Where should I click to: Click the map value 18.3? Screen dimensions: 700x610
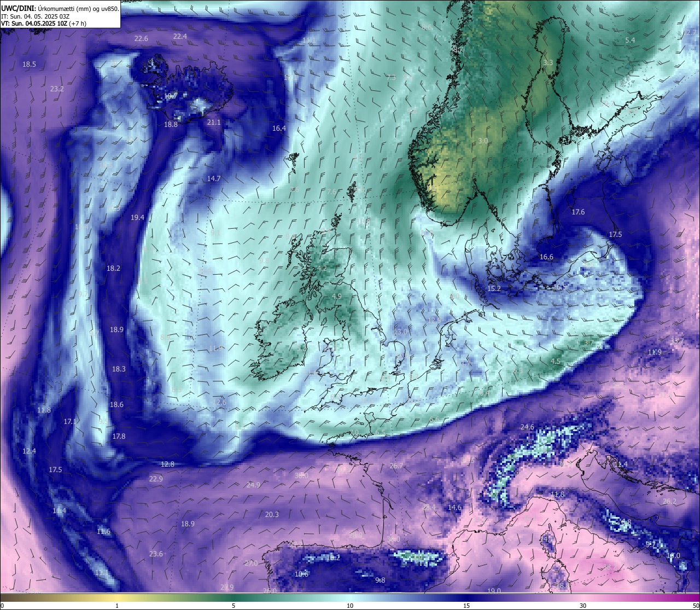[119, 369]
